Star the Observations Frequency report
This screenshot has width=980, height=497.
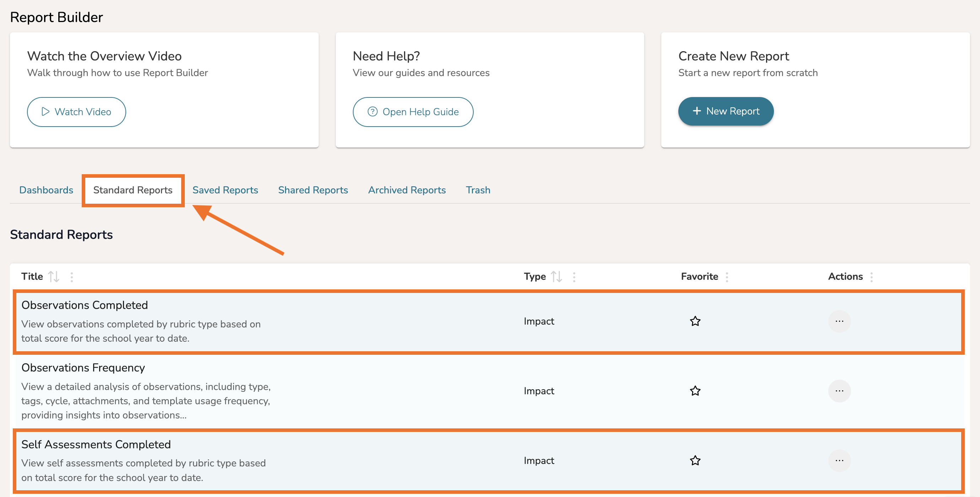click(x=695, y=391)
